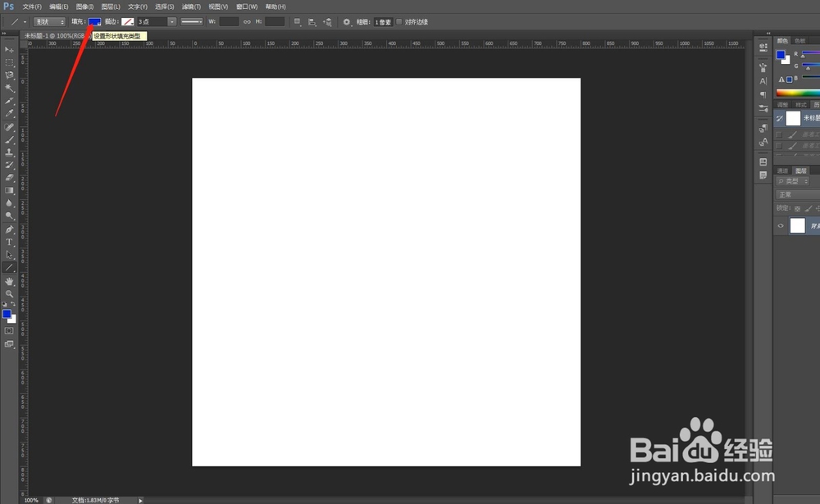The width and height of the screenshot is (820, 504).
Task: Select the Eyedropper tool
Action: 9,113
